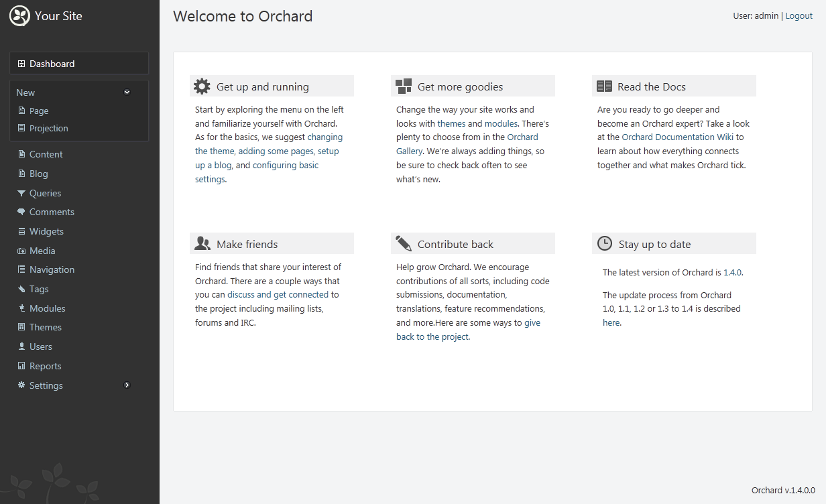Click the Projection icon under New
The width and height of the screenshot is (826, 504).
coord(21,128)
